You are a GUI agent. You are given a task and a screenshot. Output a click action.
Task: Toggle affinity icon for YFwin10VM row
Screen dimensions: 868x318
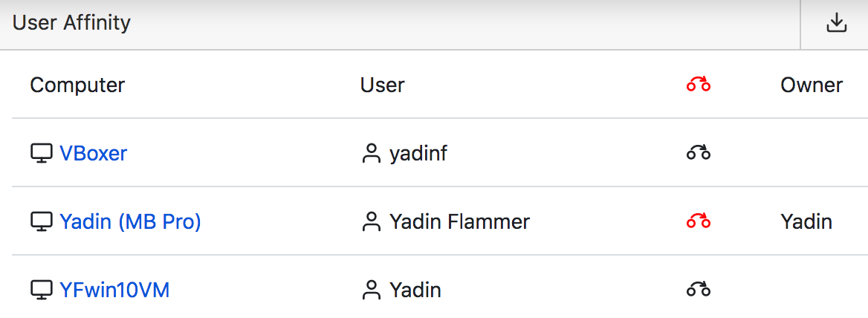(x=698, y=290)
